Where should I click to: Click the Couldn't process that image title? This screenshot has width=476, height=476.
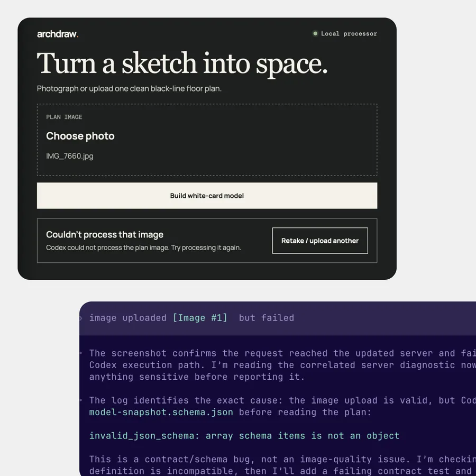pyautogui.click(x=105, y=234)
